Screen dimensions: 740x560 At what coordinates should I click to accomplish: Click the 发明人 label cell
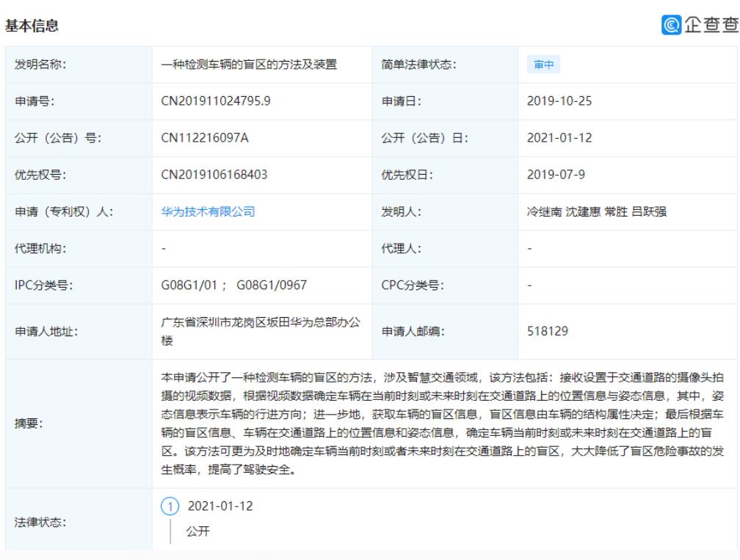(445, 212)
